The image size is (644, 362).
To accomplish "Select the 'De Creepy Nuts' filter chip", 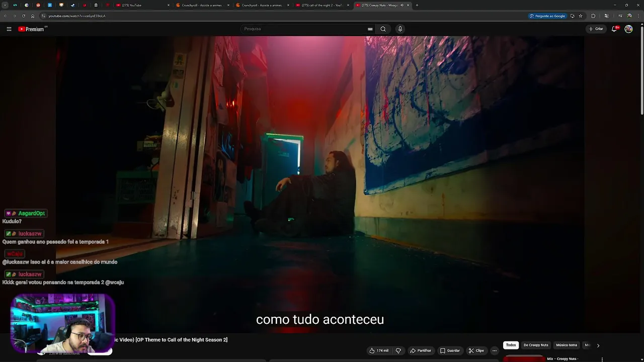I will pyautogui.click(x=536, y=345).
